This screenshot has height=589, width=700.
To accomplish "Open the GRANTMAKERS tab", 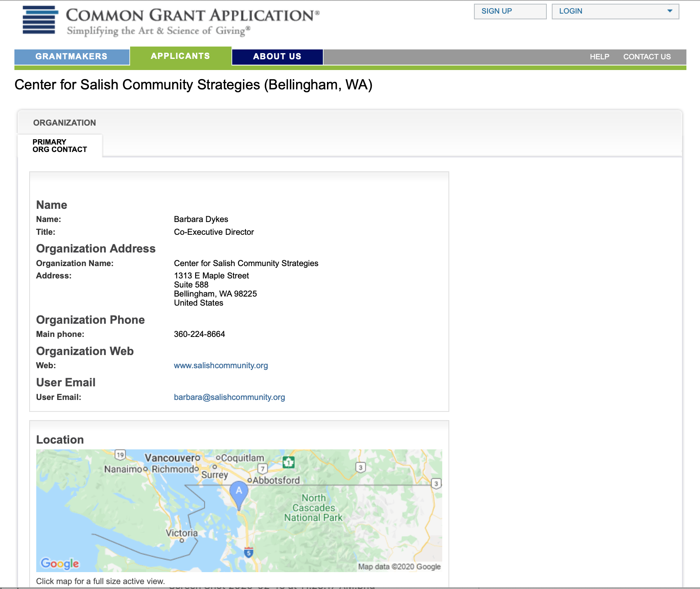I will 72,56.
